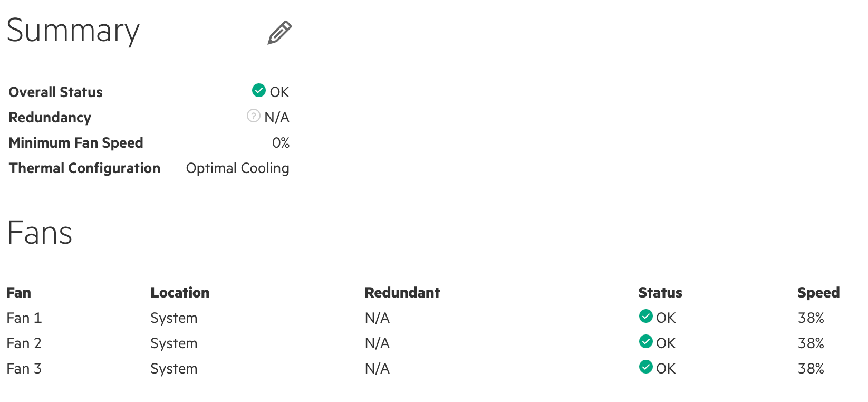Click the green Overall Status check icon

pos(259,90)
